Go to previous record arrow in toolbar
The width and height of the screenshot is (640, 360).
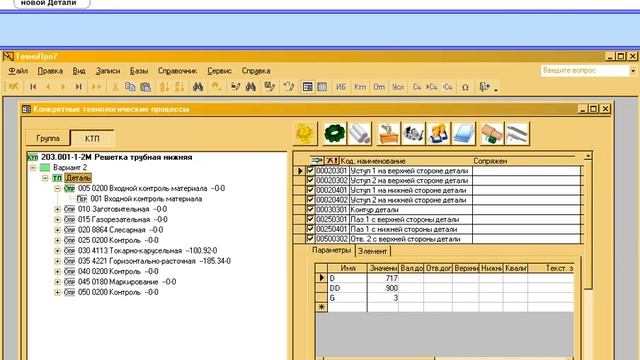click(48, 87)
